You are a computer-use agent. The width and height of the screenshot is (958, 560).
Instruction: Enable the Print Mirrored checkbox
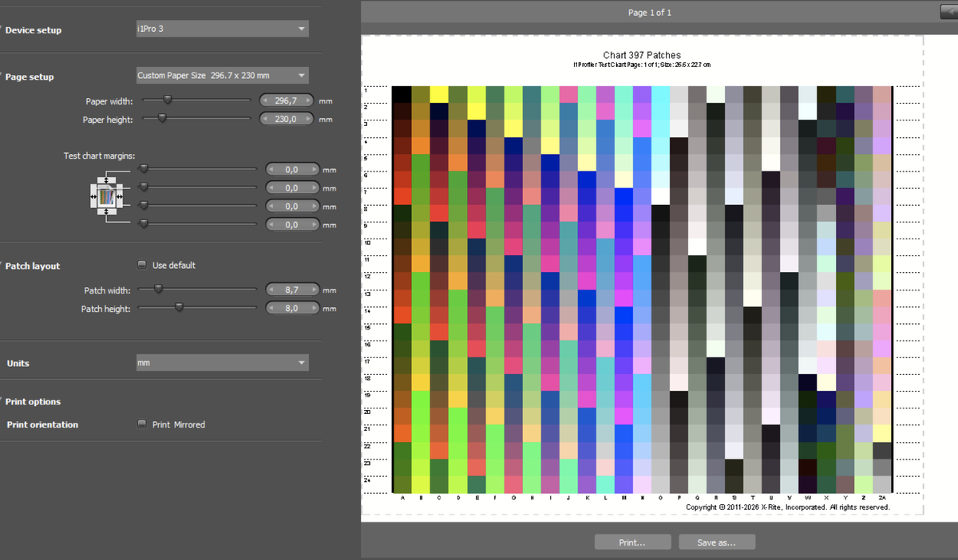[142, 424]
